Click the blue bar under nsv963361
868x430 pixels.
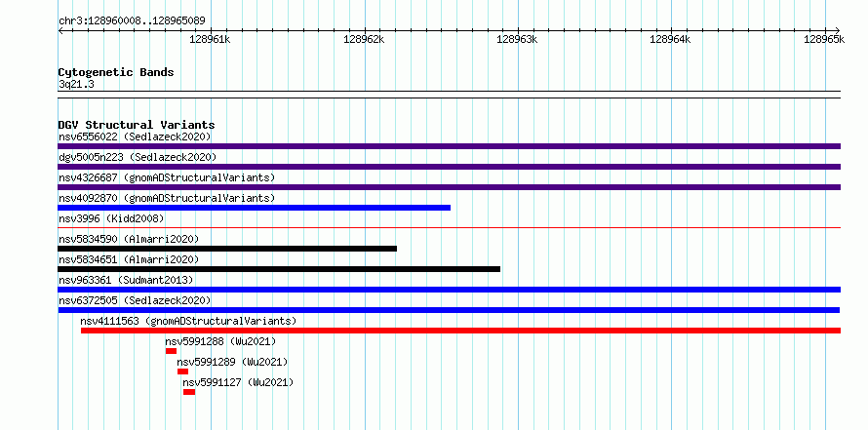click(x=449, y=290)
